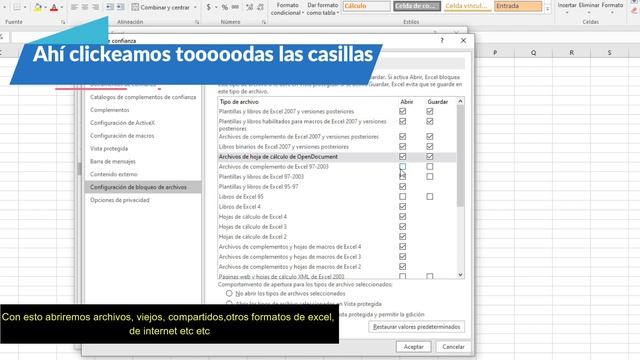The height and width of the screenshot is (360, 640).
Task: Apply the percent style format
Action: pos(224,7)
